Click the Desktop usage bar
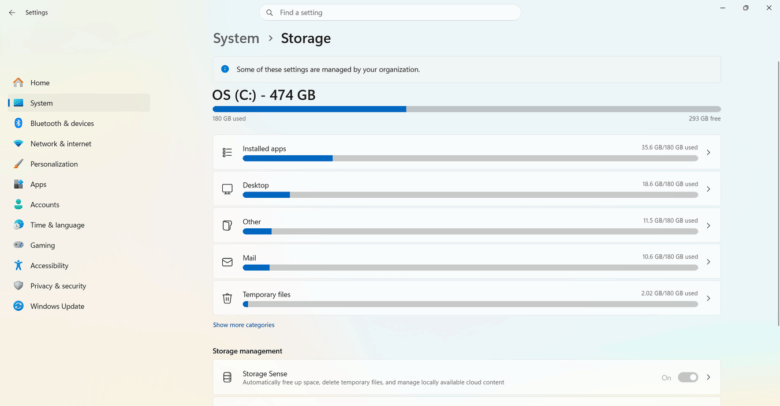This screenshot has height=406, width=780. pyautogui.click(x=470, y=195)
